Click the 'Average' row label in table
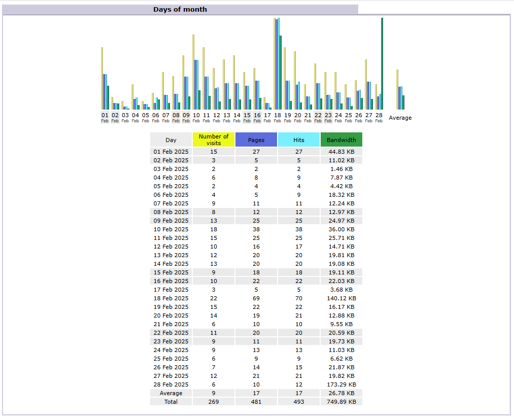The height and width of the screenshot is (420, 514). (x=171, y=393)
